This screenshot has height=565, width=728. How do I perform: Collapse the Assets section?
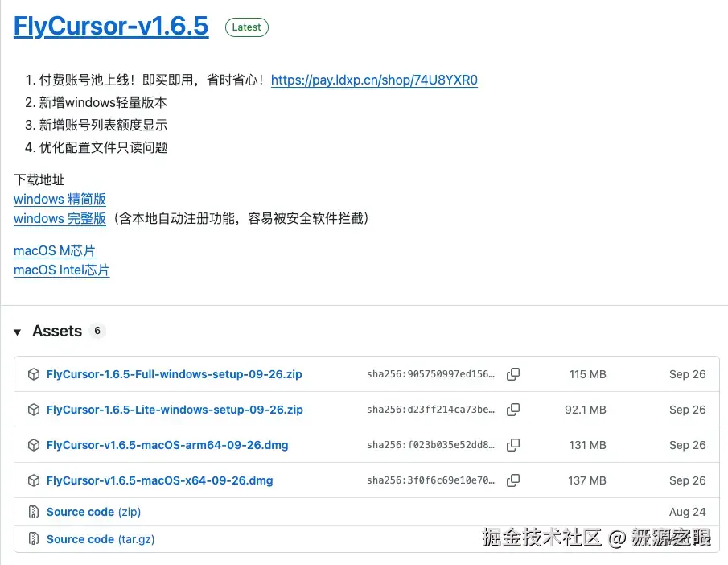click(x=18, y=331)
